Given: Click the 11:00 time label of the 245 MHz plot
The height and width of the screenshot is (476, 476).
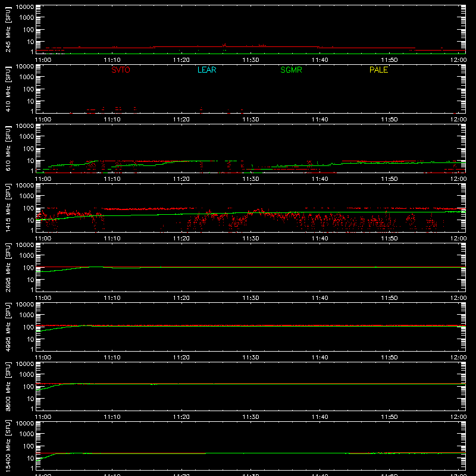Looking at the screenshot, I should [x=43, y=60].
